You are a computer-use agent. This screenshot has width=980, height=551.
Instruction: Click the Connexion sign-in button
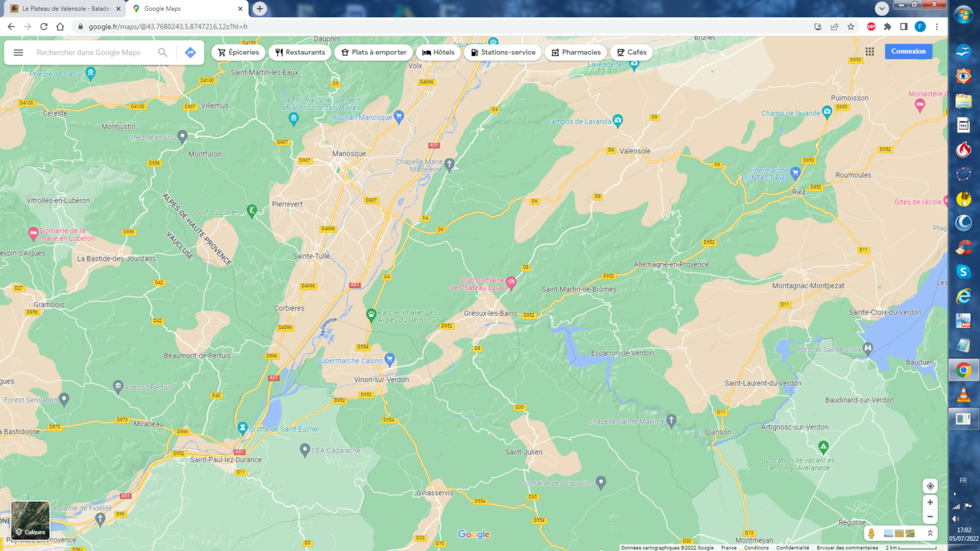pos(909,51)
